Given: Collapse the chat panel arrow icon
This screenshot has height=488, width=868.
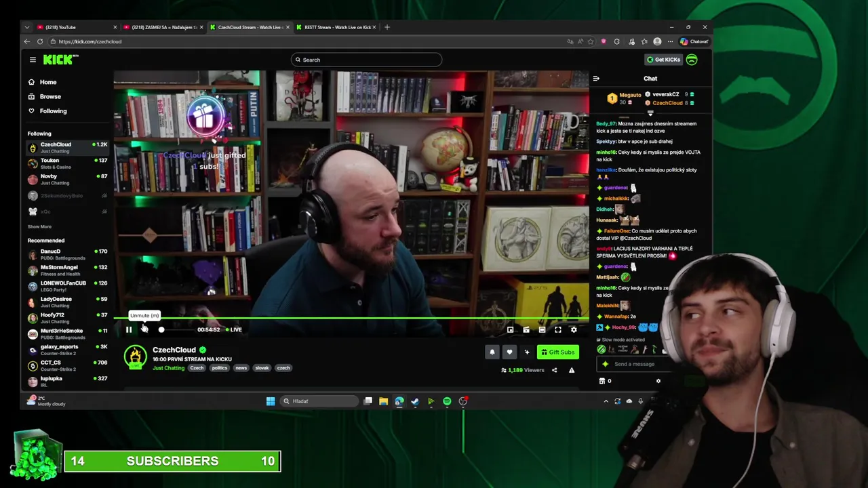Looking at the screenshot, I should coord(596,79).
